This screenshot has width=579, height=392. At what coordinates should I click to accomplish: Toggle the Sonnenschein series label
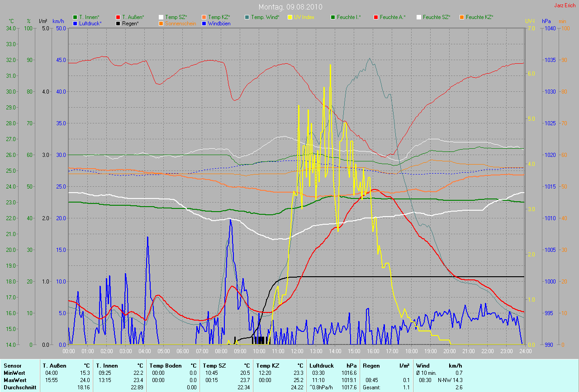point(180,23)
